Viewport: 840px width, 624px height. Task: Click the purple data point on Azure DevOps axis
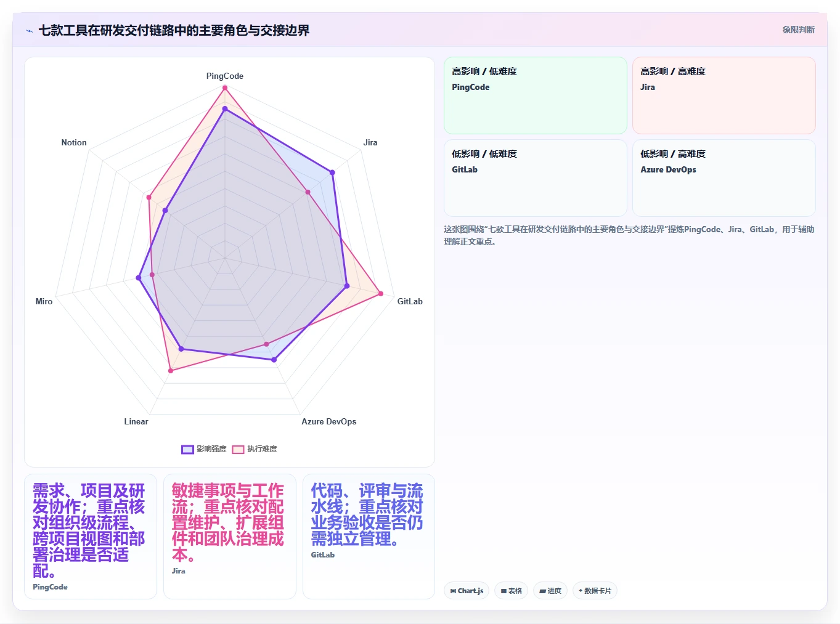click(x=274, y=360)
